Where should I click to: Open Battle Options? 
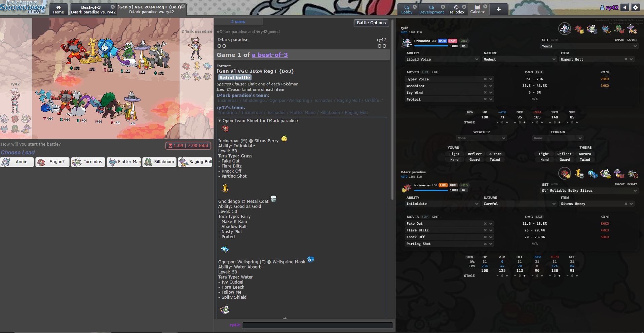[x=371, y=23]
